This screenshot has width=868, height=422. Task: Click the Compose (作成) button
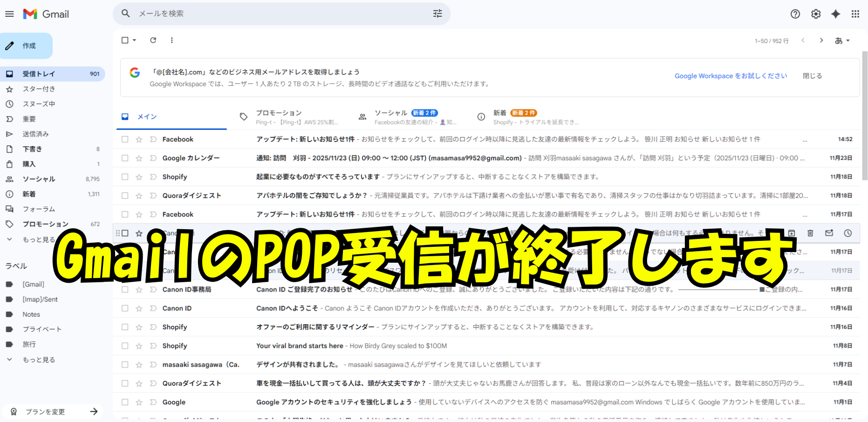[x=27, y=46]
